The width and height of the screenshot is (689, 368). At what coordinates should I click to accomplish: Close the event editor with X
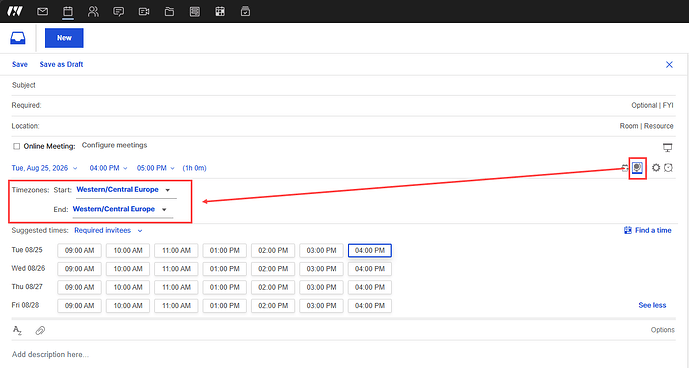pyautogui.click(x=669, y=65)
